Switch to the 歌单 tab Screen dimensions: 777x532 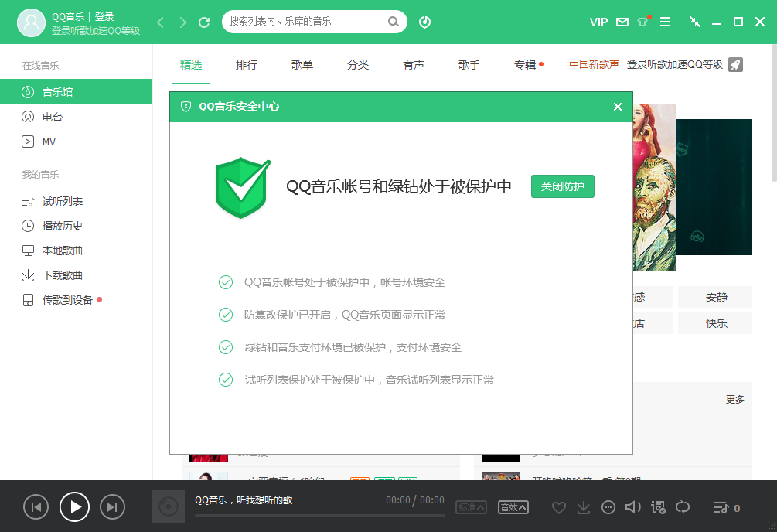[302, 65]
